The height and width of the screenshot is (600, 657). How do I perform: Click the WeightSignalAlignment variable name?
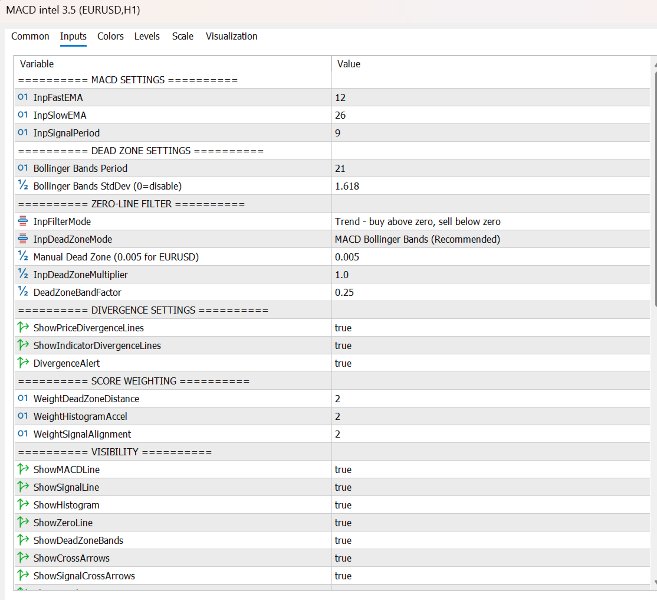click(82, 434)
